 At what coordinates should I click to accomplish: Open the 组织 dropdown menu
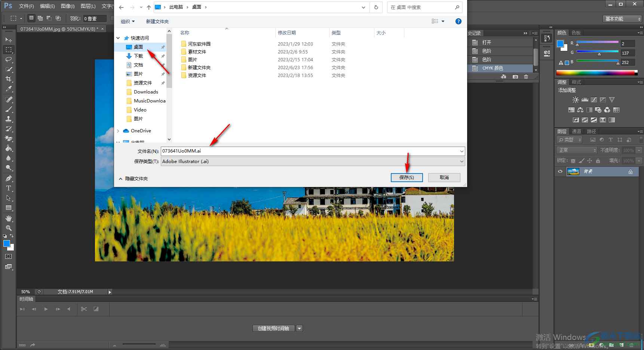[128, 22]
